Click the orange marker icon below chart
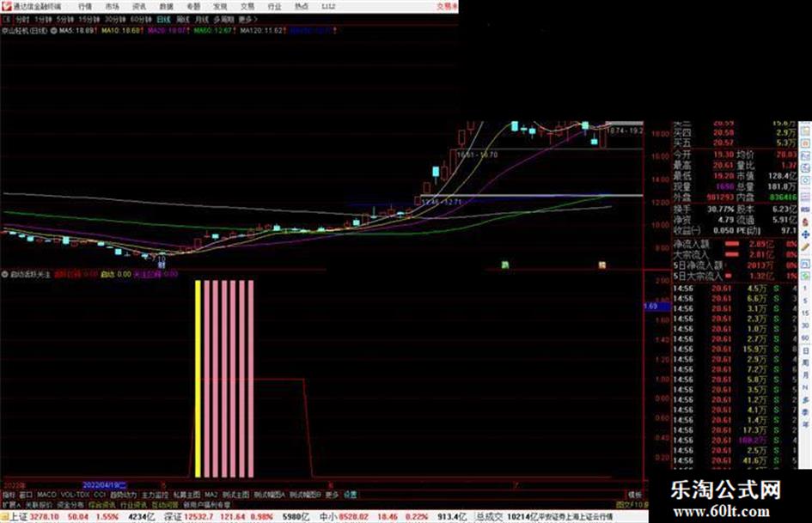812x523 pixels. coord(601,265)
